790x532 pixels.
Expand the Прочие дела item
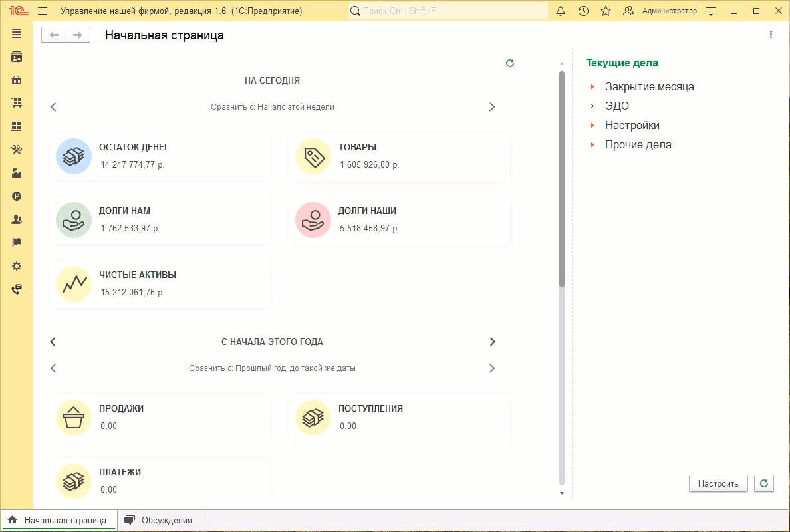(x=592, y=145)
